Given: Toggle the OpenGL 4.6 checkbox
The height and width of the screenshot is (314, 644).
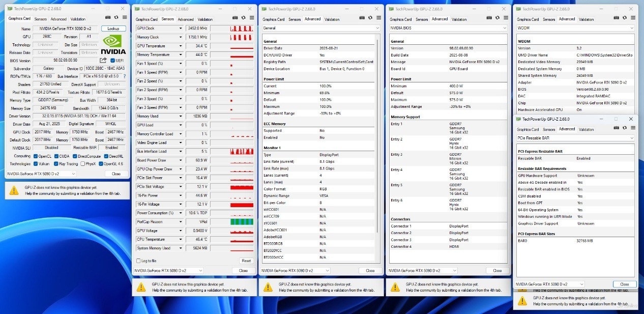Looking at the screenshot, I should click(x=101, y=164).
